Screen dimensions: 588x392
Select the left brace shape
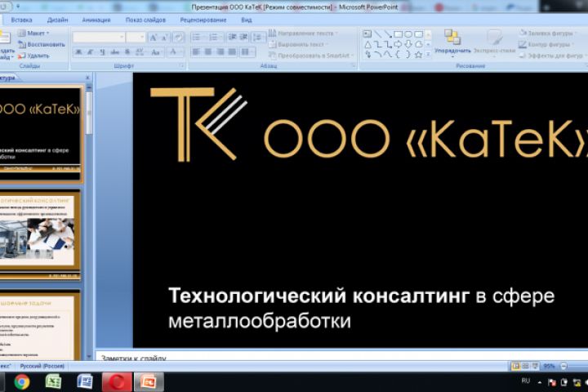399,55
